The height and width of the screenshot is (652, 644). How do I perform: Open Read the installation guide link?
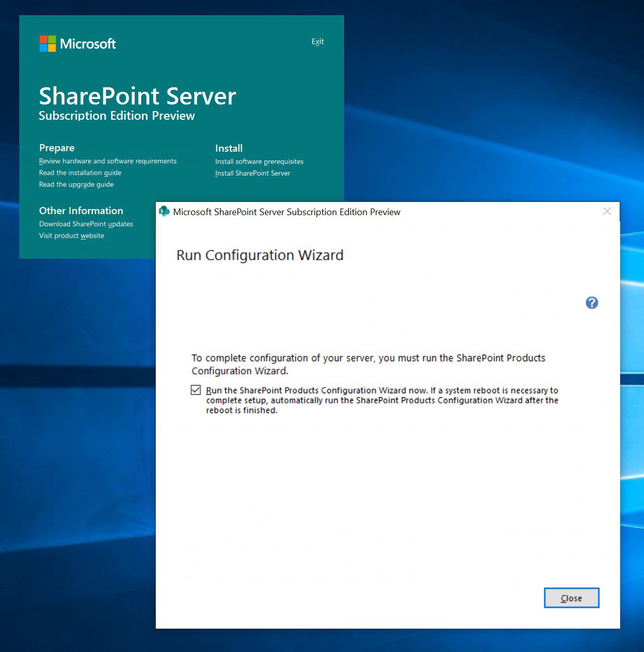tap(80, 173)
